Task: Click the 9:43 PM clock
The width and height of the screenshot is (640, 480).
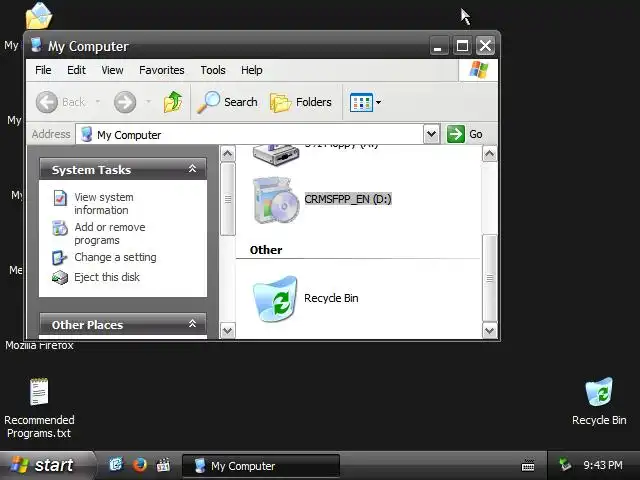Action: click(603, 465)
